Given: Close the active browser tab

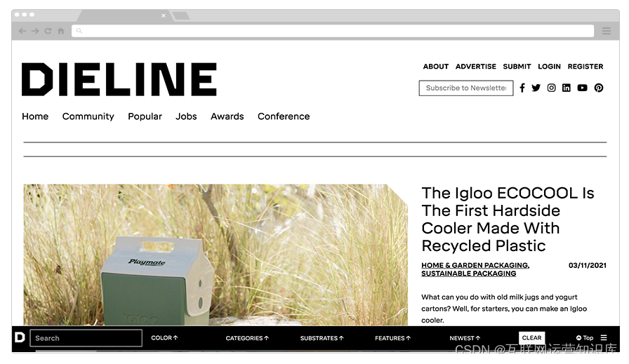Looking at the screenshot, I should pos(164,15).
